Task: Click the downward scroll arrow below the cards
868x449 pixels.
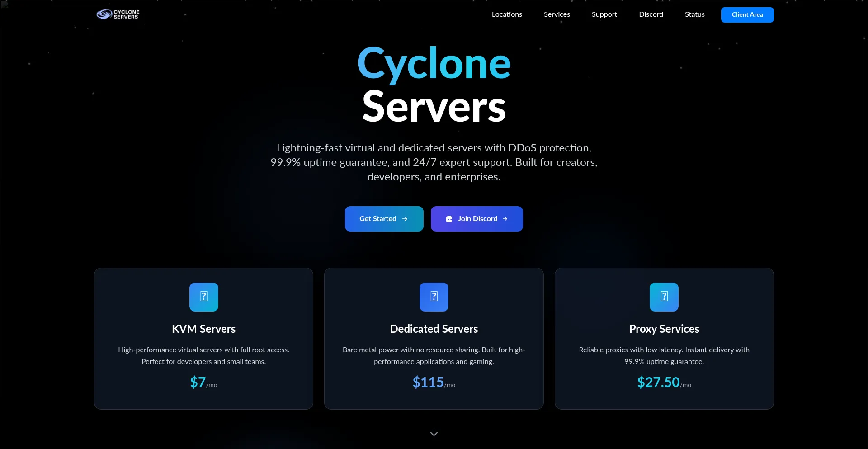Action: point(434,431)
